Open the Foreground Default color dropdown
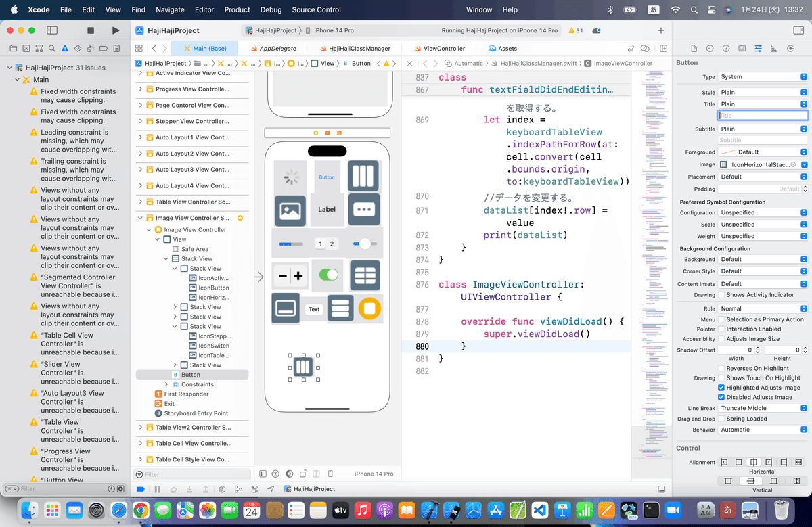This screenshot has height=527, width=812. (x=763, y=152)
